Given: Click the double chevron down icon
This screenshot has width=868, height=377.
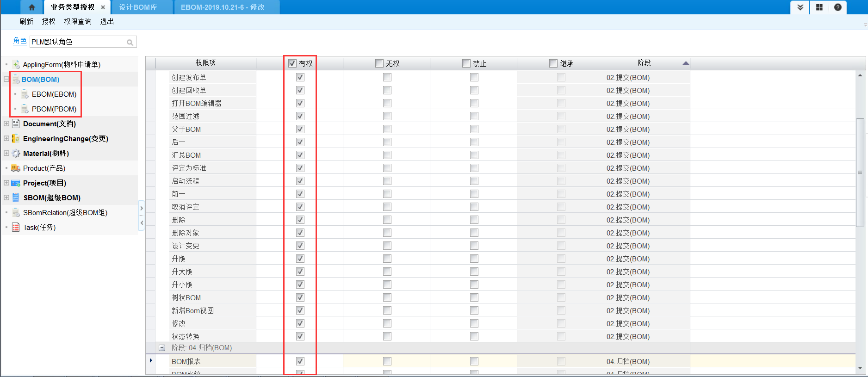Looking at the screenshot, I should click(800, 7).
